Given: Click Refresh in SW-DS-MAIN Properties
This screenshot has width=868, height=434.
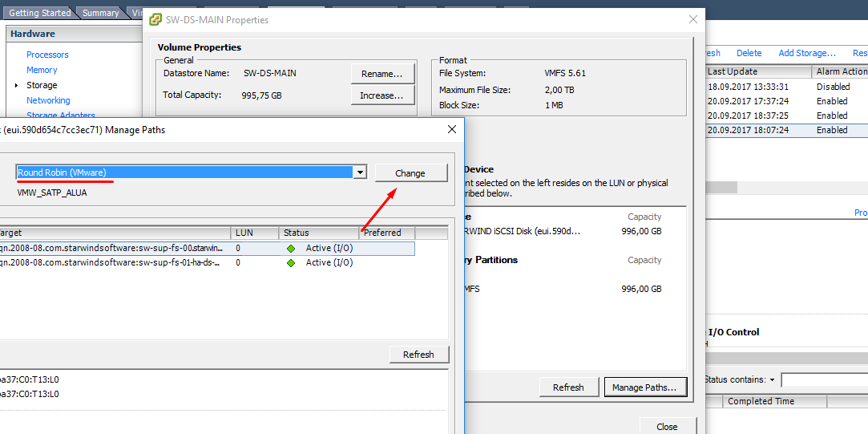Looking at the screenshot, I should (569, 387).
